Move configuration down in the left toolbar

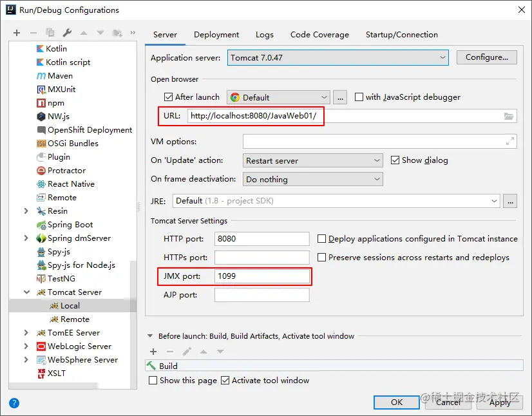pos(100,33)
